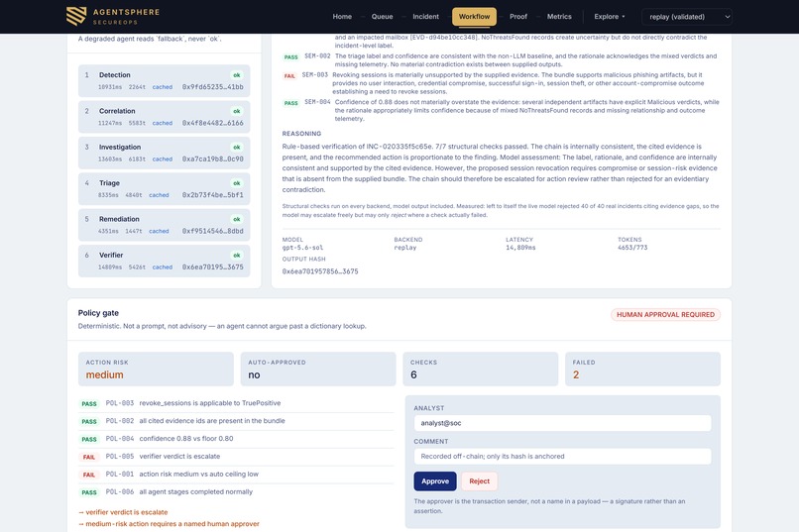Click the Failed 2 card
799x532 pixels.
coord(642,370)
